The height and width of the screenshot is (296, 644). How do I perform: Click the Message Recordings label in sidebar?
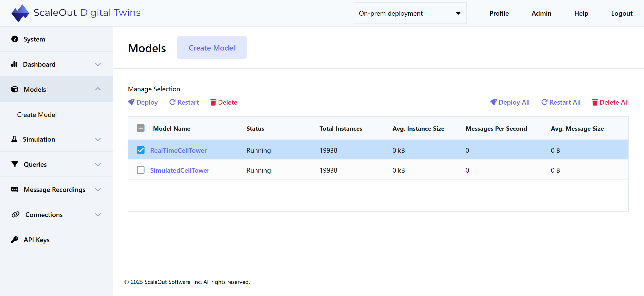pos(55,190)
